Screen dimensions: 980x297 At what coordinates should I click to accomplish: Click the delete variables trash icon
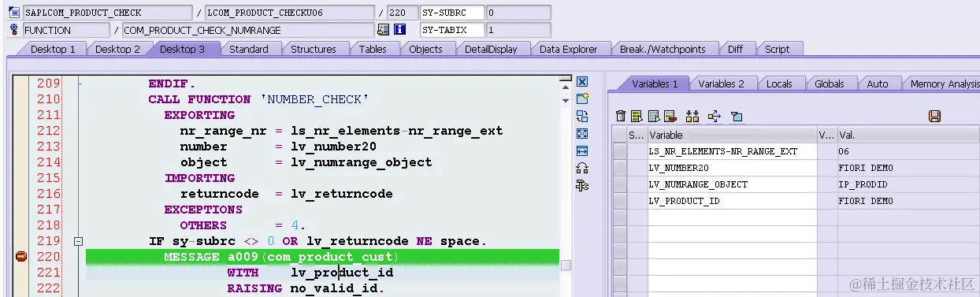tap(621, 116)
